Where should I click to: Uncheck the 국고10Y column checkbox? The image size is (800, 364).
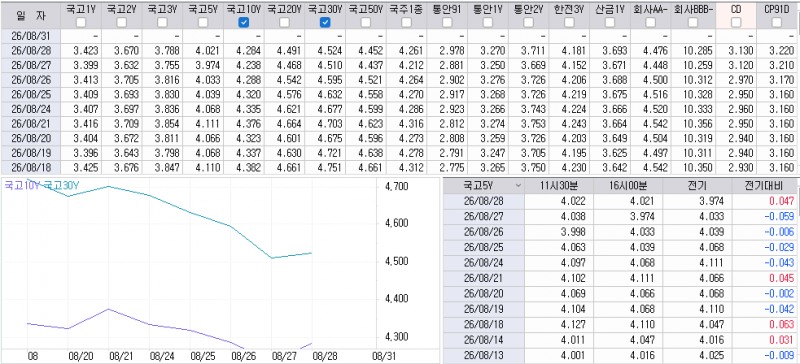coord(244,22)
